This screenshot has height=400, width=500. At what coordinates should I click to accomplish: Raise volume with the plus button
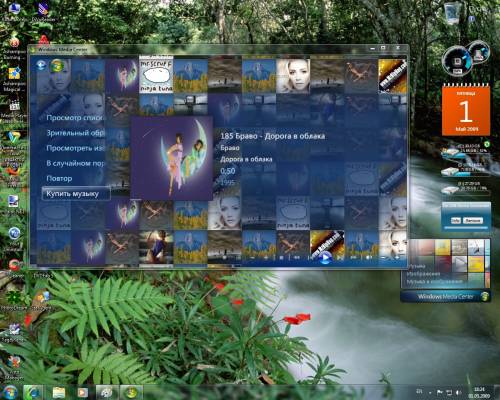(397, 258)
